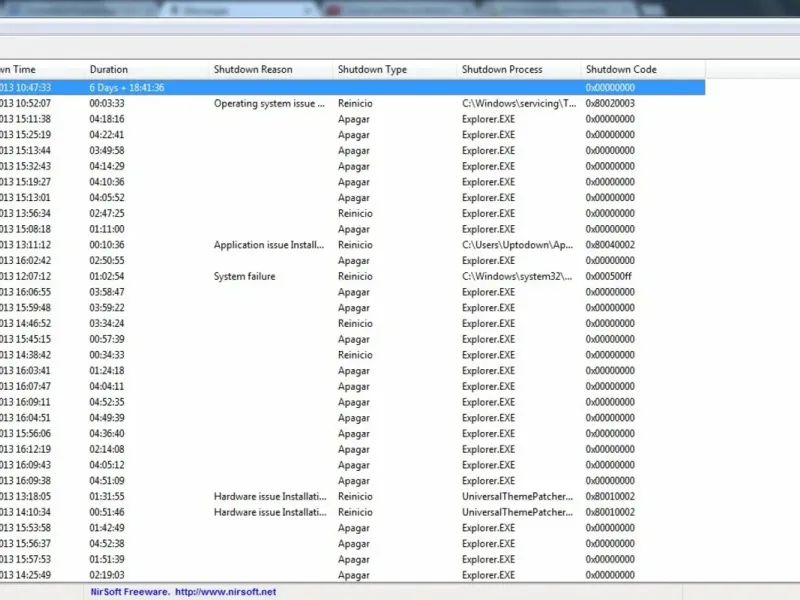The image size is (800, 600).
Task: Select the duration cell 04:22:41
Action: [107, 135]
